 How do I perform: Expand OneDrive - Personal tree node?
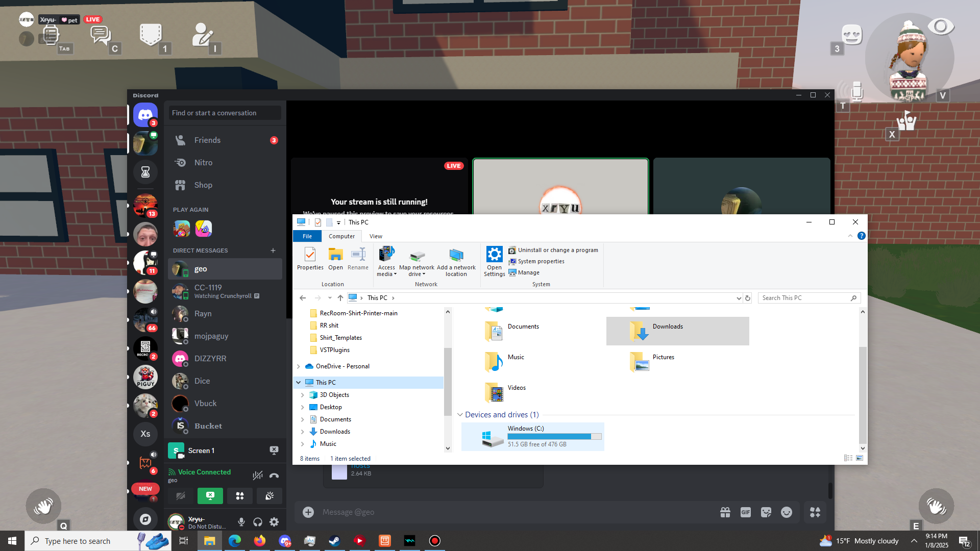tap(299, 366)
